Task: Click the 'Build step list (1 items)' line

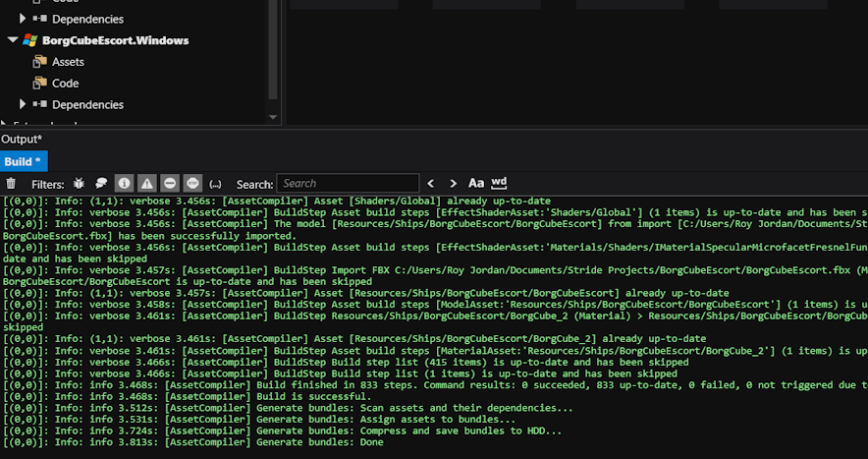Action: 340,373
